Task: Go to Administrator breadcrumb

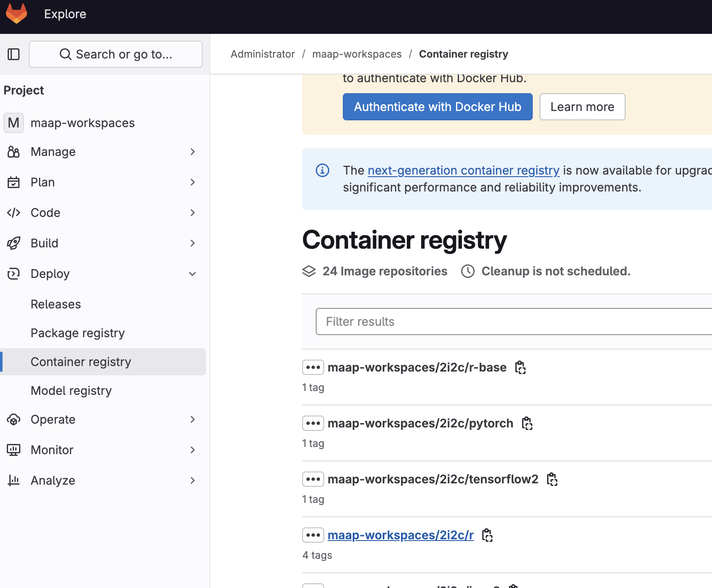Action: click(x=263, y=54)
